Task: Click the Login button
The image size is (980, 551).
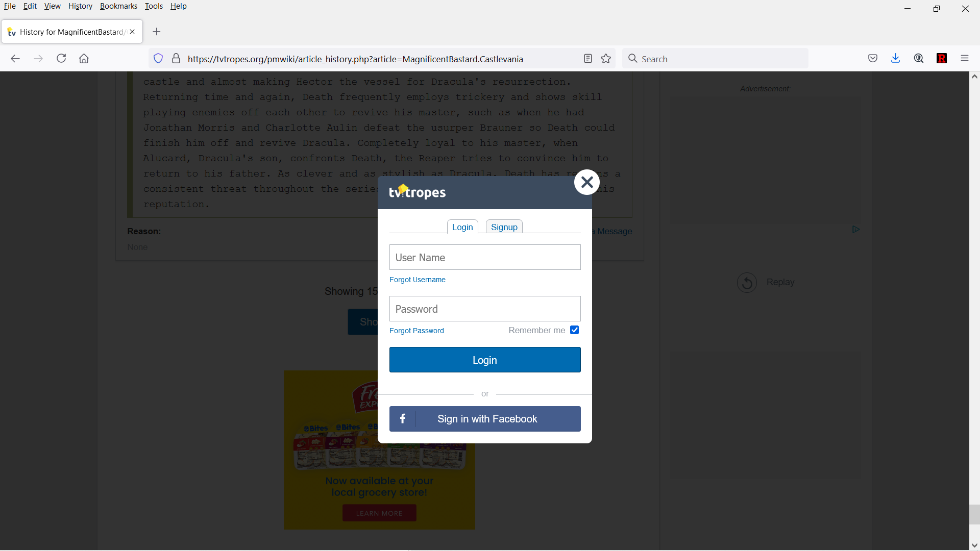Action: (x=484, y=359)
